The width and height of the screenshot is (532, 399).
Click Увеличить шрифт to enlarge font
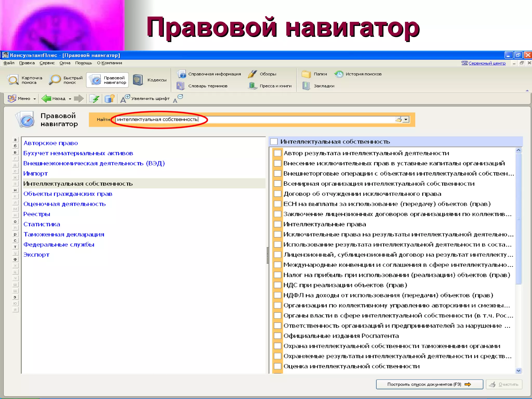click(x=145, y=98)
